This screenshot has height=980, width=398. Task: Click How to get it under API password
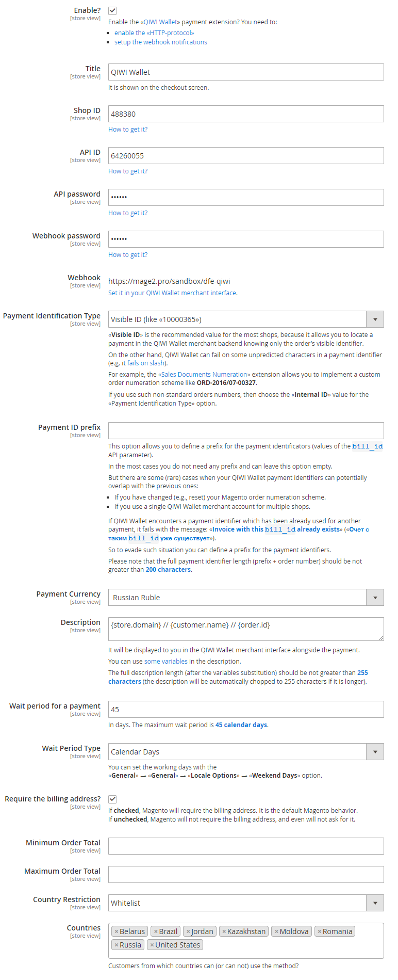click(x=128, y=213)
